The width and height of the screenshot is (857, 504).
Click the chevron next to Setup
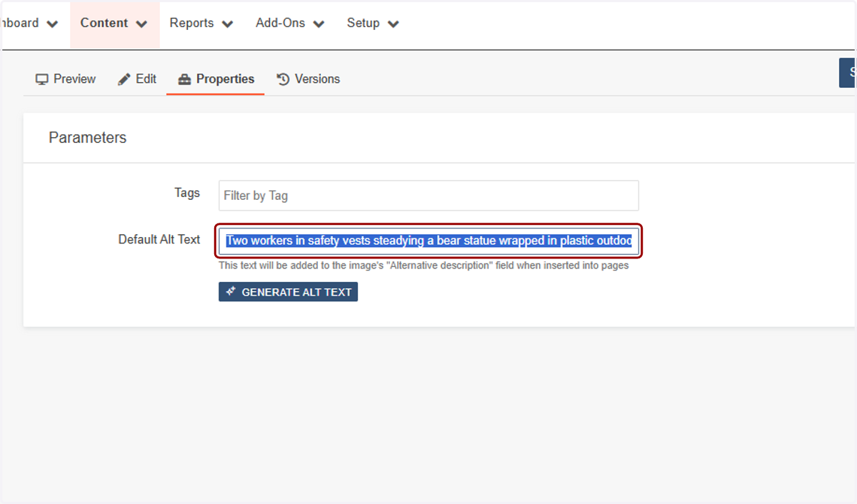click(x=393, y=24)
